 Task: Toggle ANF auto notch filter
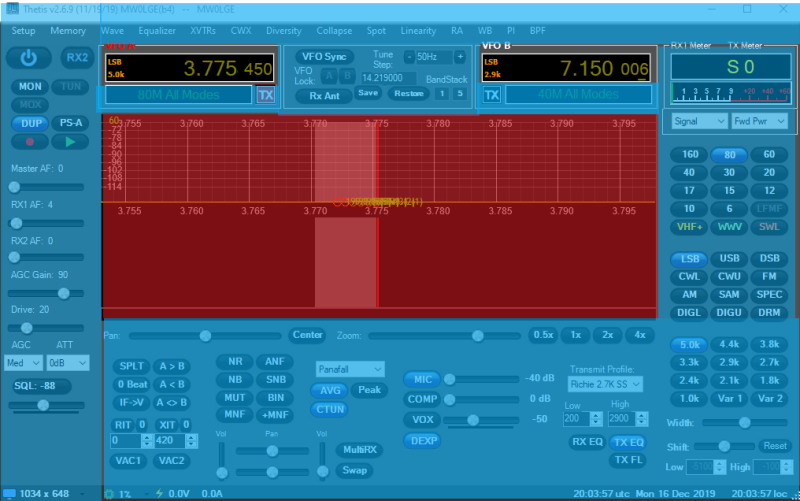point(274,362)
